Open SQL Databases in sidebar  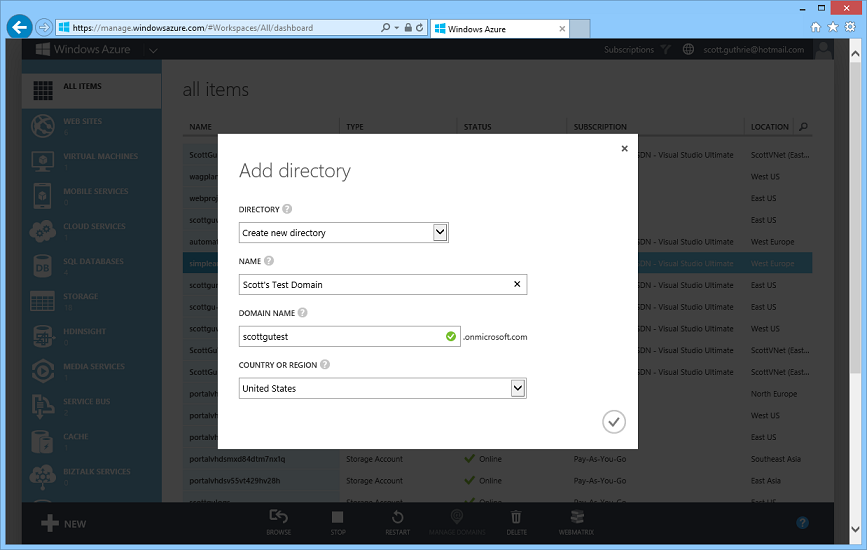pyautogui.click(x=91, y=266)
